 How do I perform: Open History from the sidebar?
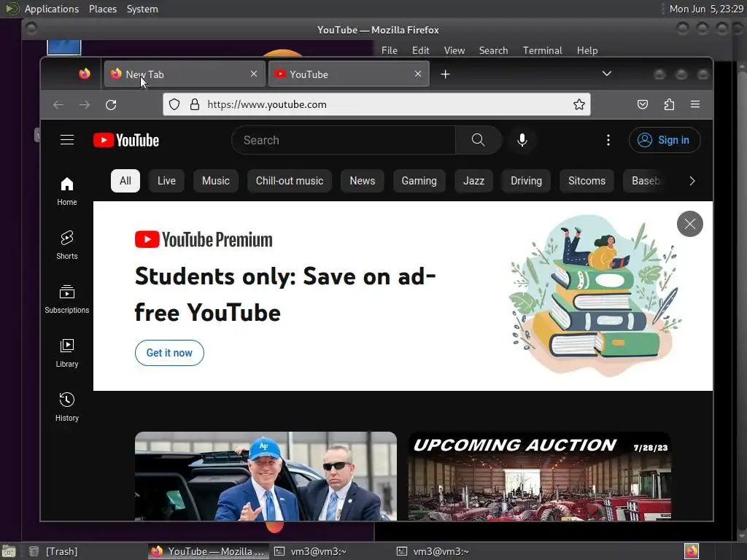click(x=66, y=407)
